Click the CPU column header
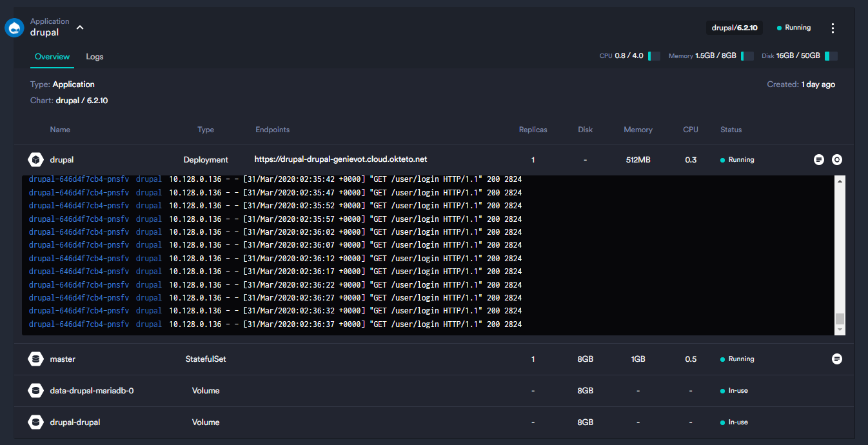Viewport: 868px width, 445px height. pos(691,130)
